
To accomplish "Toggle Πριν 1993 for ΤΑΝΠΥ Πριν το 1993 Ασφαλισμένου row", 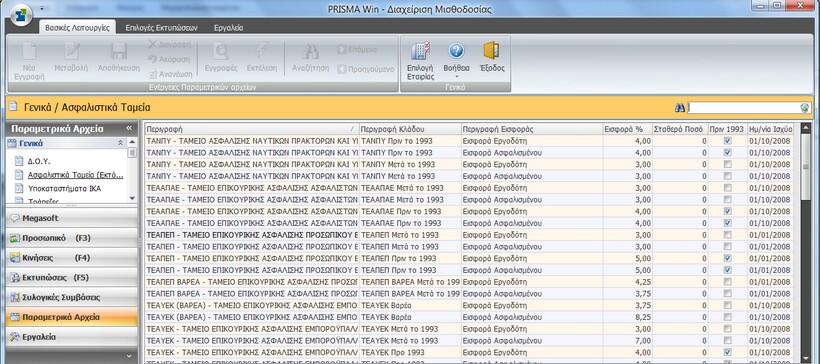I will 727,152.
